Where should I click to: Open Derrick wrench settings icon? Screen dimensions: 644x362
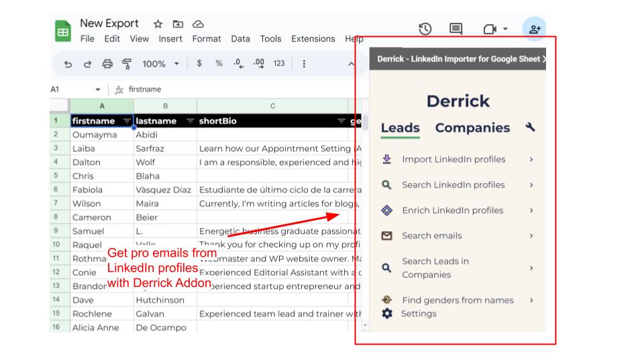tap(530, 127)
